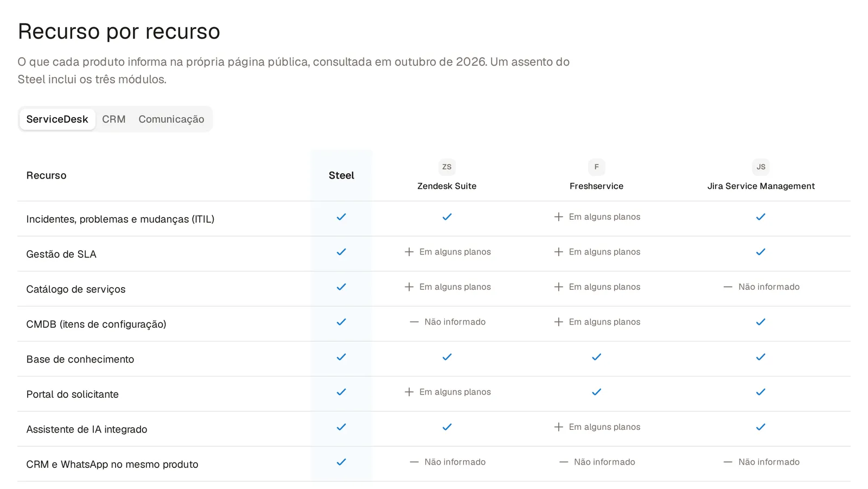
Task: Click 'Não informado' in Freshservice CRM e WhatsApp cell
Action: (x=605, y=462)
